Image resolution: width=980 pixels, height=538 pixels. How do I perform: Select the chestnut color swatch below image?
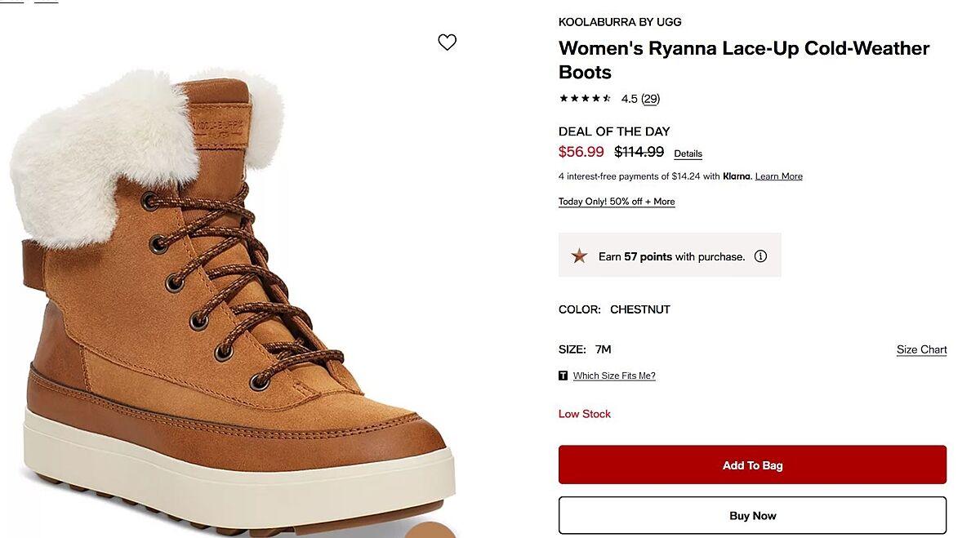tap(431, 531)
